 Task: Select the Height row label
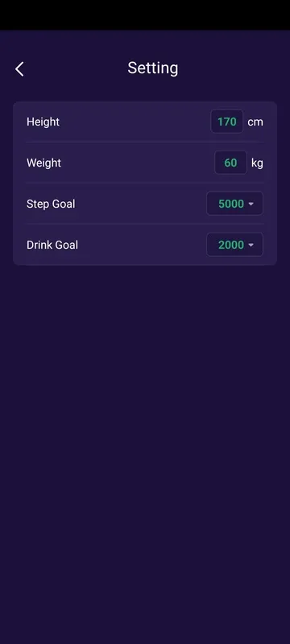43,122
